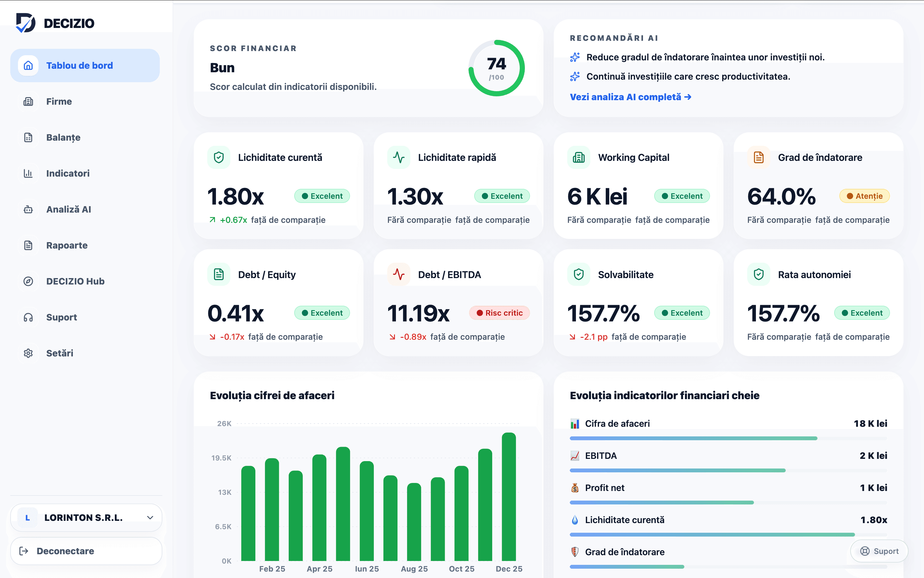
Task: Click the Atenție badge on Grad de îndatorare
Action: 864,196
